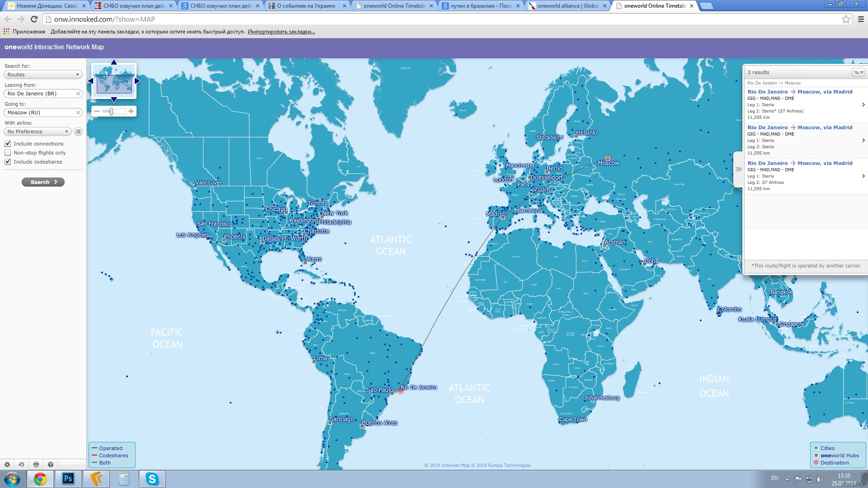Switch to the earlier oneworld Online Timetable tab
This screenshot has height=488, width=868.
(394, 6)
